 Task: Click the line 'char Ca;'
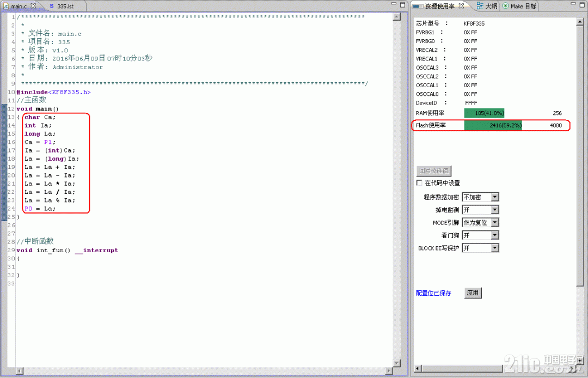coord(40,117)
